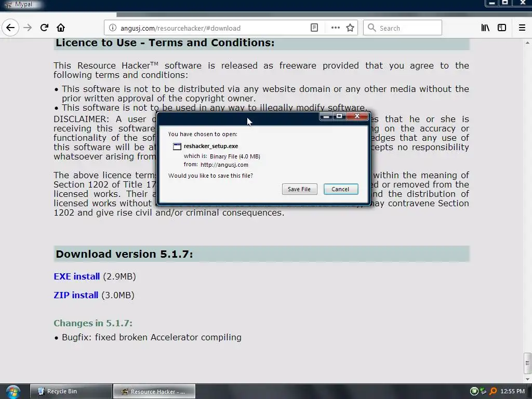Open the browser home page
Image resolution: width=532 pixels, height=399 pixels.
(x=61, y=28)
